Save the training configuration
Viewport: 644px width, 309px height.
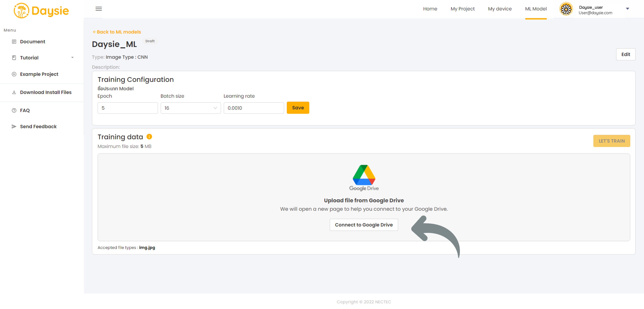pos(298,108)
